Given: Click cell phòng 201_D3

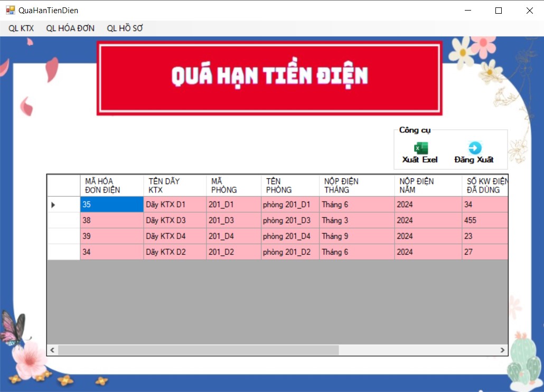Looking at the screenshot, I should click(290, 220).
